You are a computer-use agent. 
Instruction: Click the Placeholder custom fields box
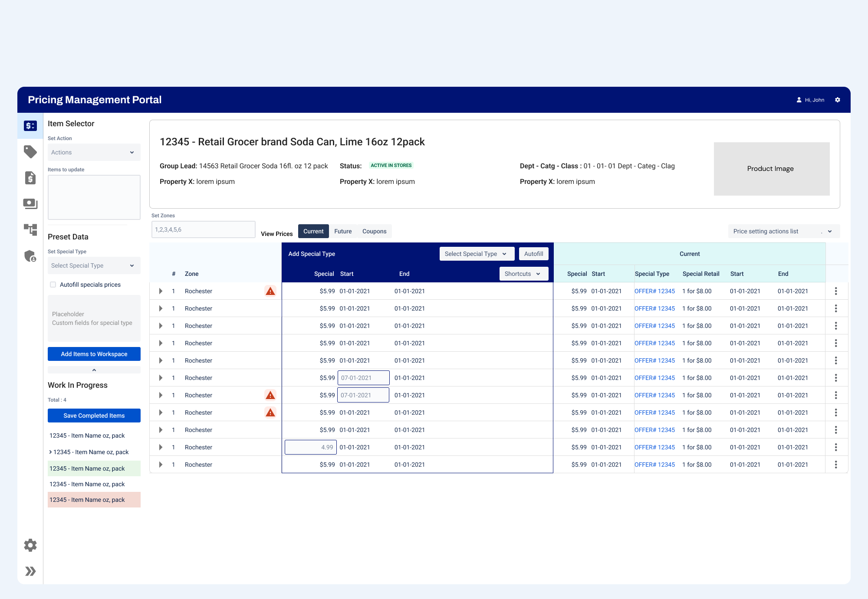tap(94, 318)
